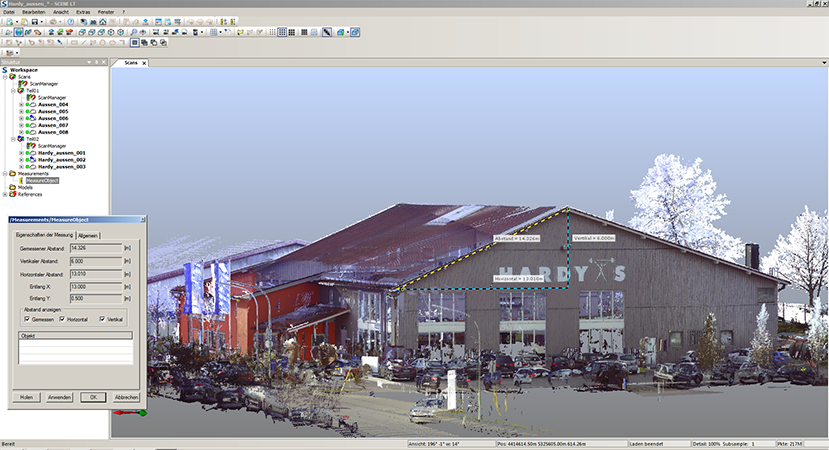Image resolution: width=829 pixels, height=450 pixels.
Task: Click the new document icon in toolbar
Action: click(10, 22)
